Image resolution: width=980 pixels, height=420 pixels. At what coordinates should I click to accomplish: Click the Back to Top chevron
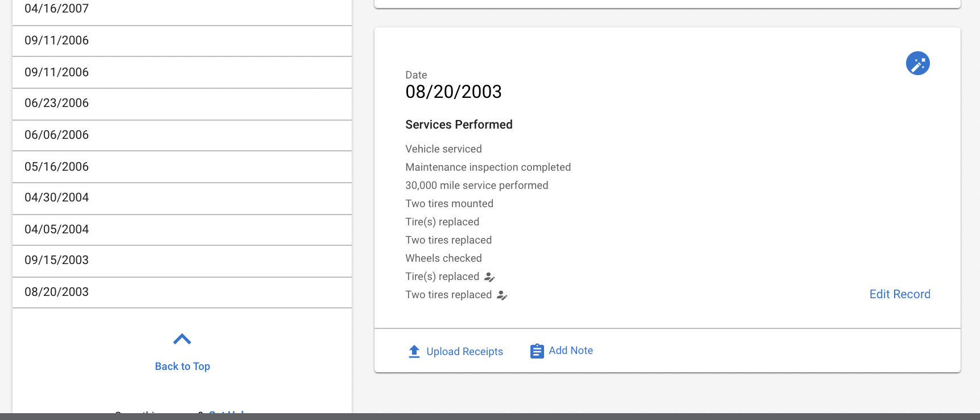point(182,339)
